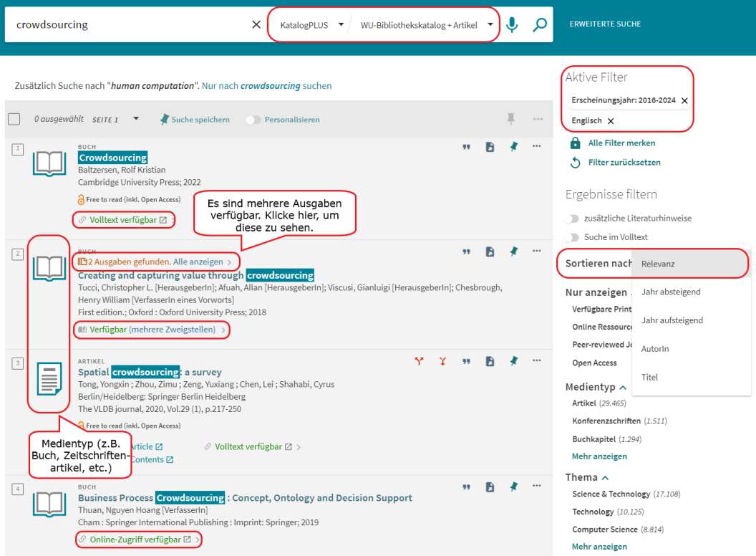The height and width of the screenshot is (556, 756).
Task: Toggle the Personalisieren switch
Action: click(253, 120)
